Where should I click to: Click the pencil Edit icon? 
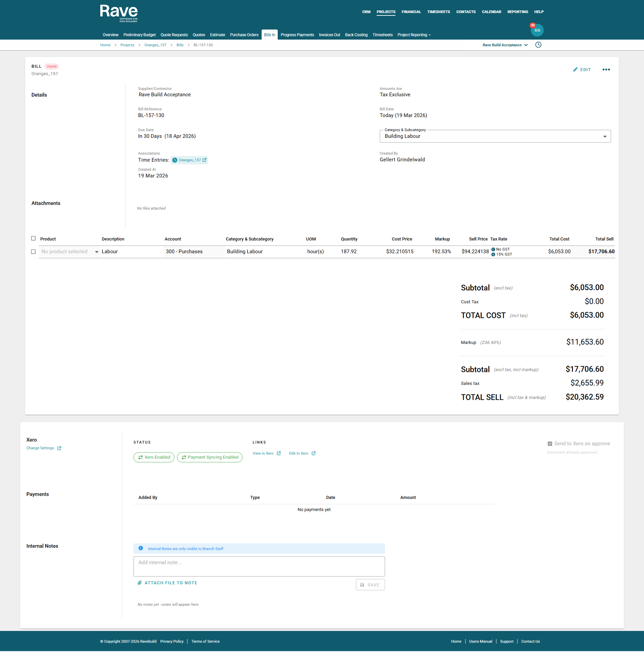[x=575, y=69]
